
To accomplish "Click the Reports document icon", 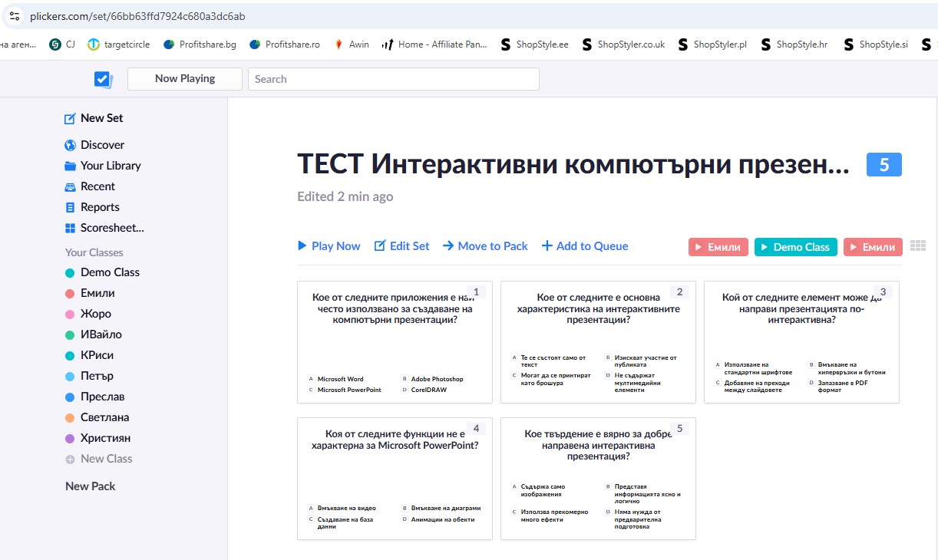I will click(x=70, y=207).
